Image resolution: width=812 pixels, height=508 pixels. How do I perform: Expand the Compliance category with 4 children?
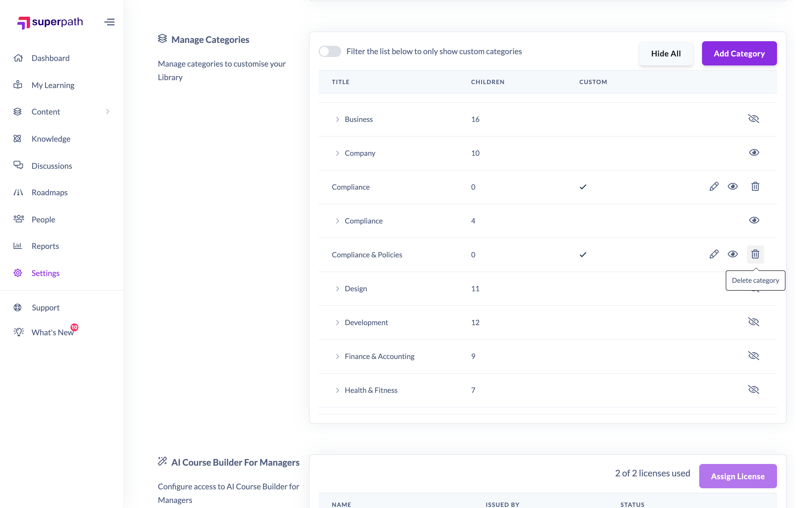(337, 221)
